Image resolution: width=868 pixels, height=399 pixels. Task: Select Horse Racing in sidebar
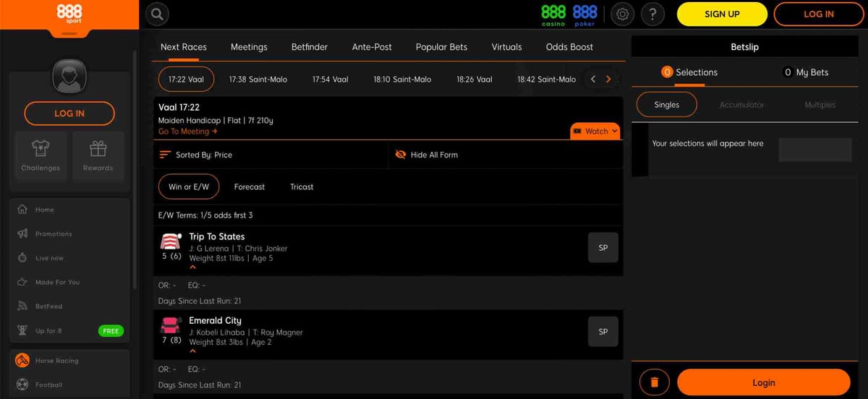point(69,360)
